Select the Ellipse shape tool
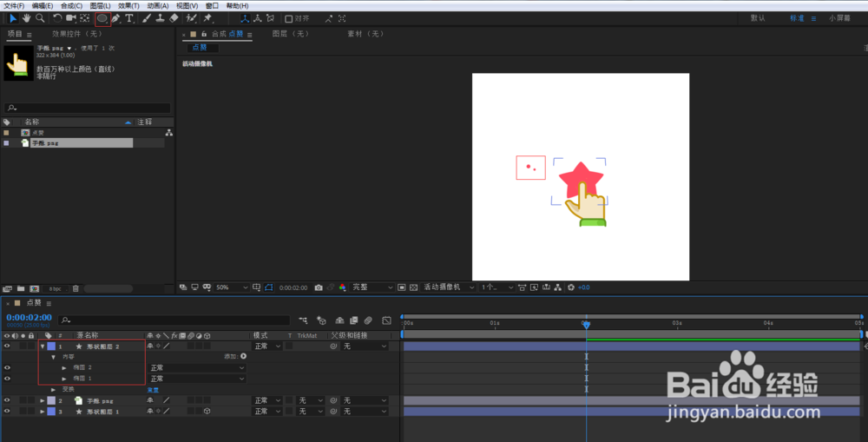 [102, 18]
